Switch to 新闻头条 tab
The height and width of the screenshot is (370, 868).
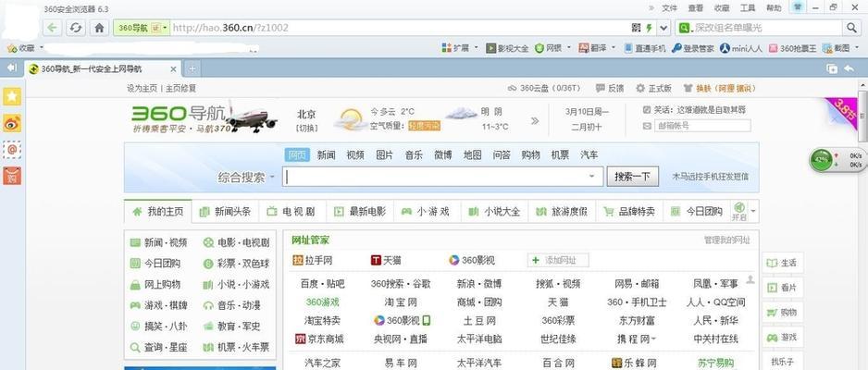point(225,211)
